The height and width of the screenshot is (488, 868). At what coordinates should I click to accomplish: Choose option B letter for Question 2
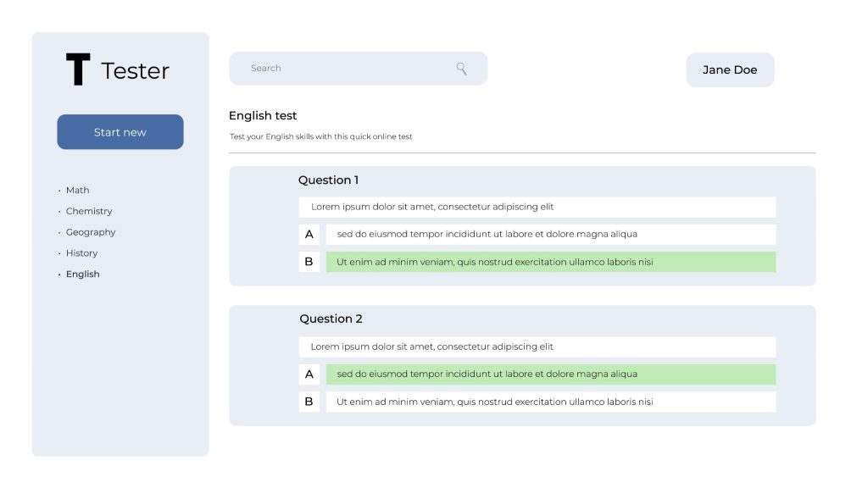point(309,402)
